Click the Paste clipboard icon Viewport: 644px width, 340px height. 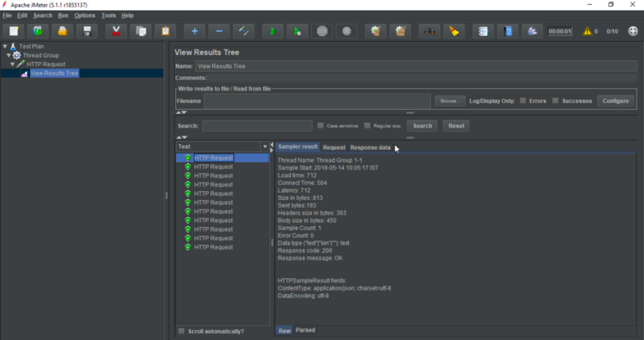tap(165, 31)
